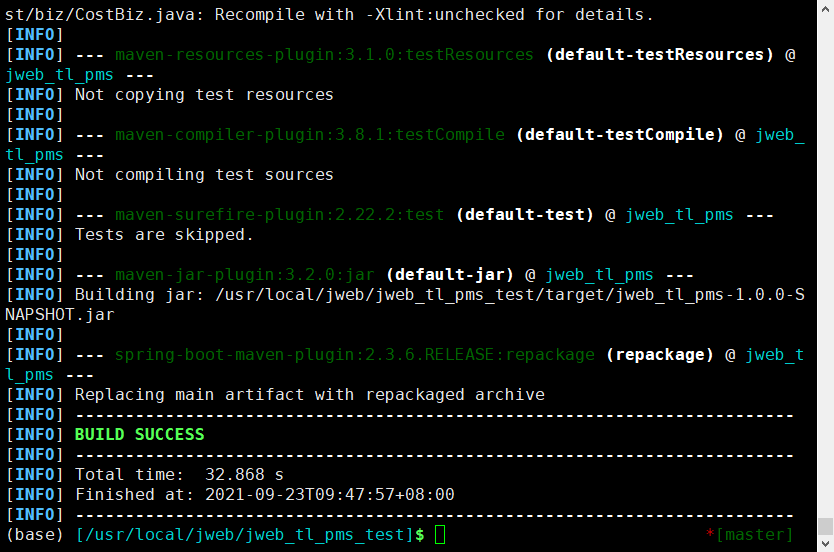Click the scrollbar up arrow
The image size is (834, 552).
825,8
